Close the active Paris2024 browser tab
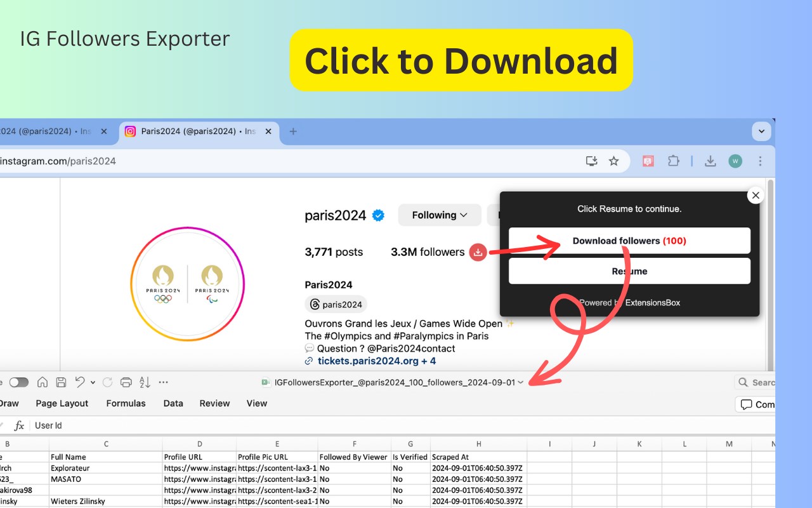 (x=268, y=131)
